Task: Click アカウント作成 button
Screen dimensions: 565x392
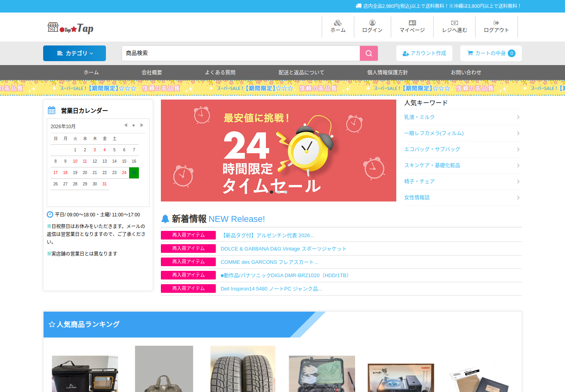Action: pos(424,53)
